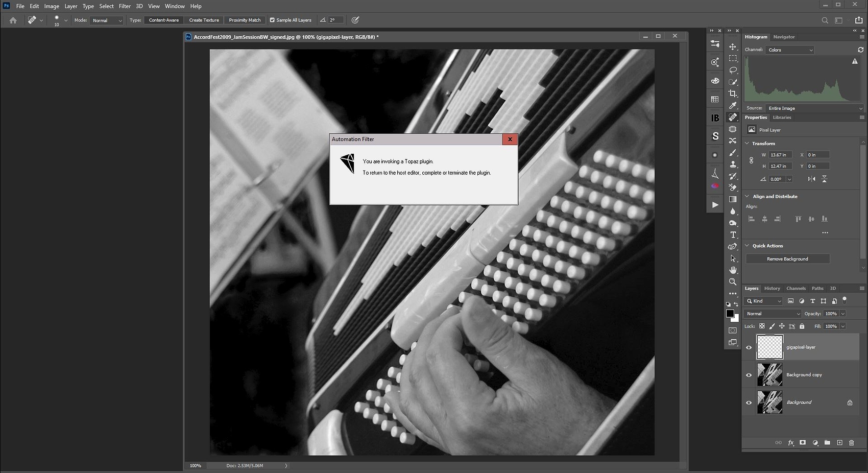Switch to the Channels tab
The width and height of the screenshot is (868, 473).
point(795,289)
